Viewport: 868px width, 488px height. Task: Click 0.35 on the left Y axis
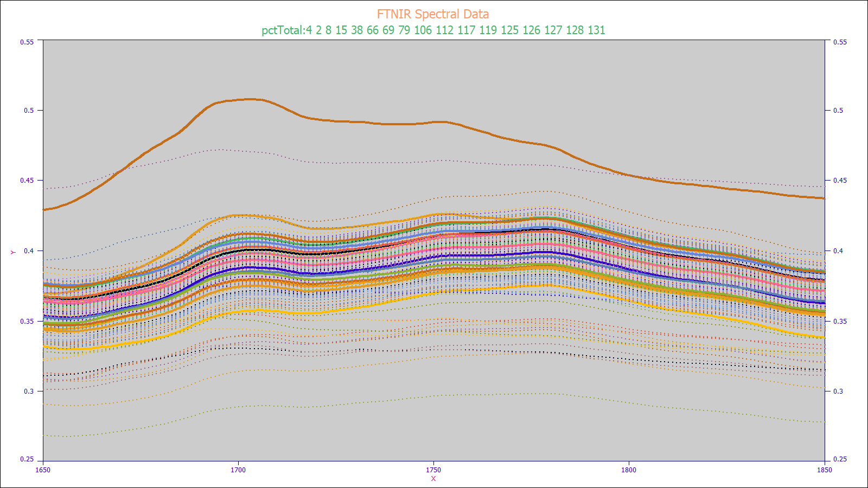(x=27, y=322)
